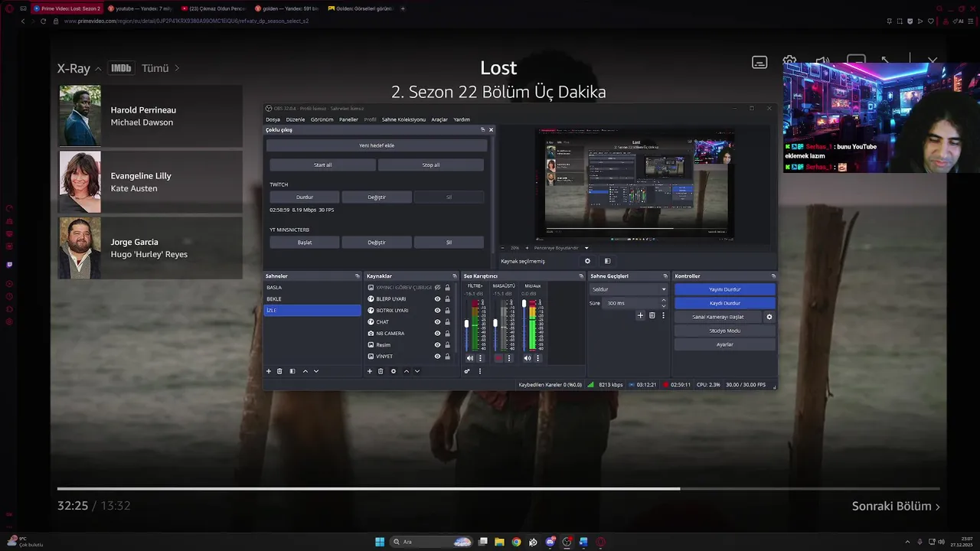
Task: Unmute the MASAÜSTÜ audio channel
Action: point(498,358)
